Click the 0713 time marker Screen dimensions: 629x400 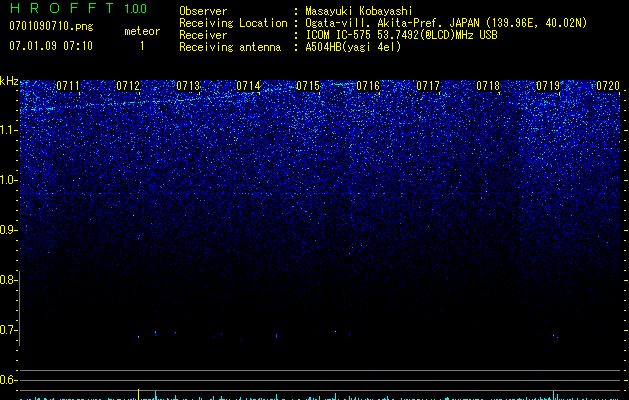tap(188, 86)
